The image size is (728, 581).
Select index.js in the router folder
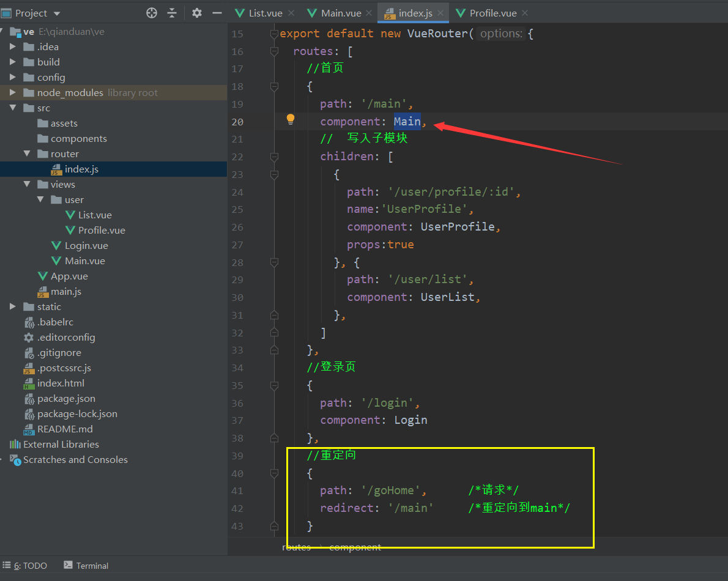75,169
